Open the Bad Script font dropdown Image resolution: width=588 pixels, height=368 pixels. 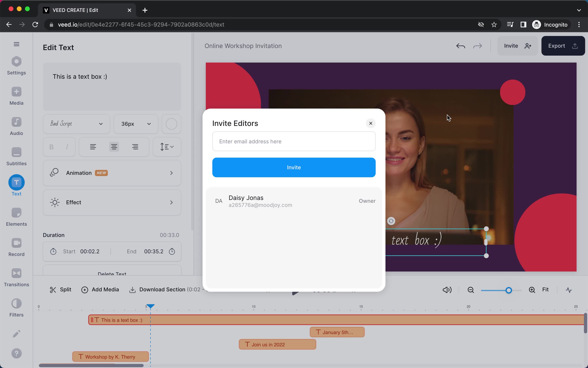tap(77, 124)
